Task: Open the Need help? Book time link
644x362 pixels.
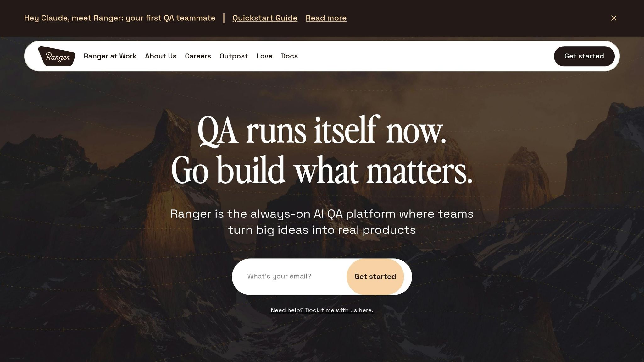Action: [x=322, y=310]
